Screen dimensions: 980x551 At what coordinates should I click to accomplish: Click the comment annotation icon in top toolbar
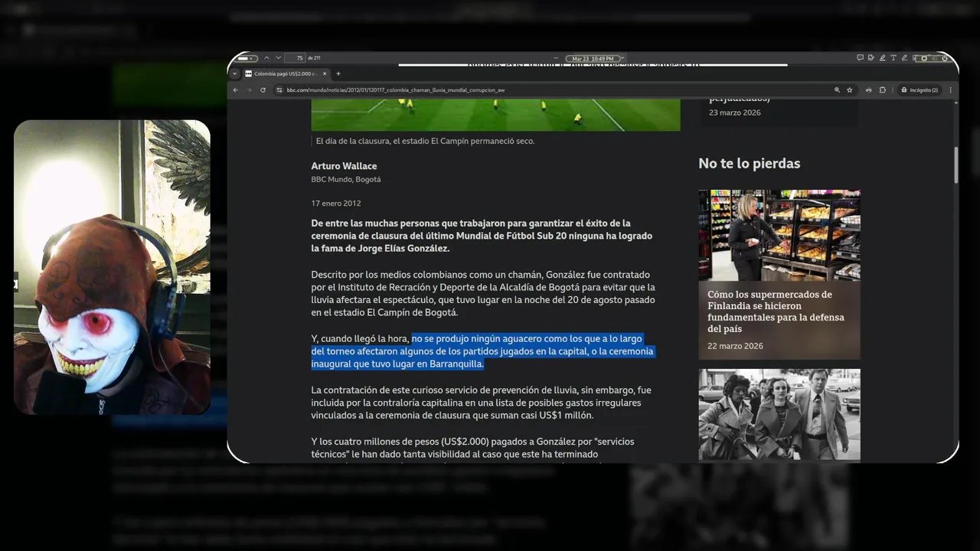[x=860, y=58]
